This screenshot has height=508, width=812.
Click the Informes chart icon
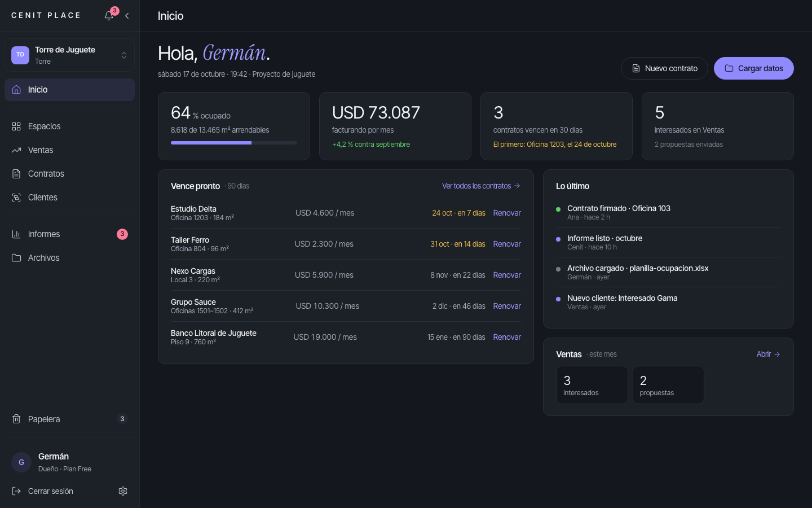coord(16,234)
